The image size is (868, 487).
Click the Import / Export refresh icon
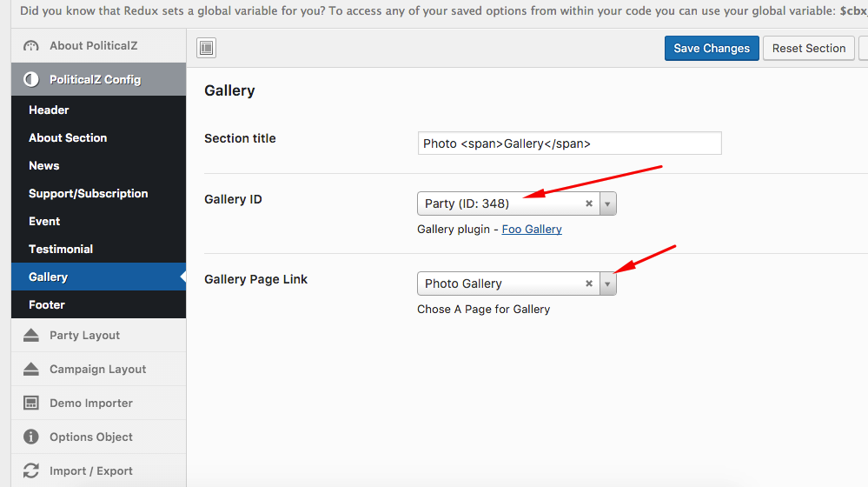tap(31, 470)
